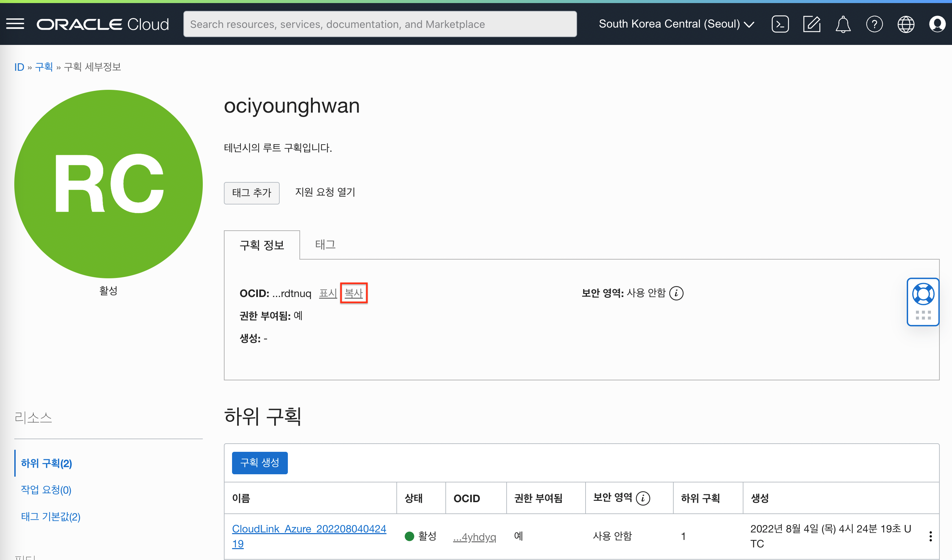Click 표시 to show the OCID
Image resolution: width=952 pixels, height=560 pixels.
point(328,293)
